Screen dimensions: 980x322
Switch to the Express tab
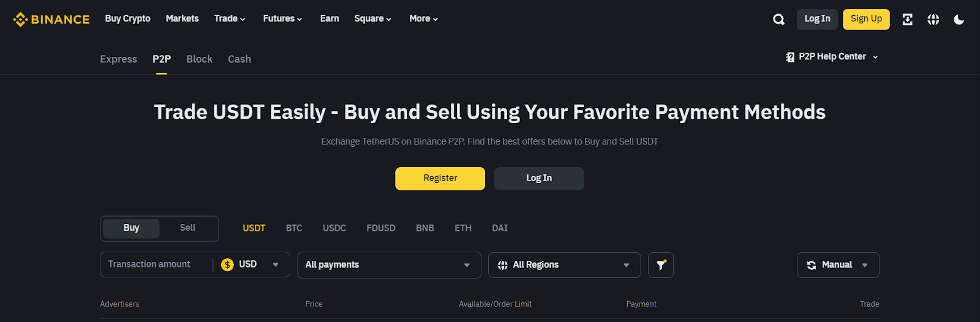click(118, 59)
